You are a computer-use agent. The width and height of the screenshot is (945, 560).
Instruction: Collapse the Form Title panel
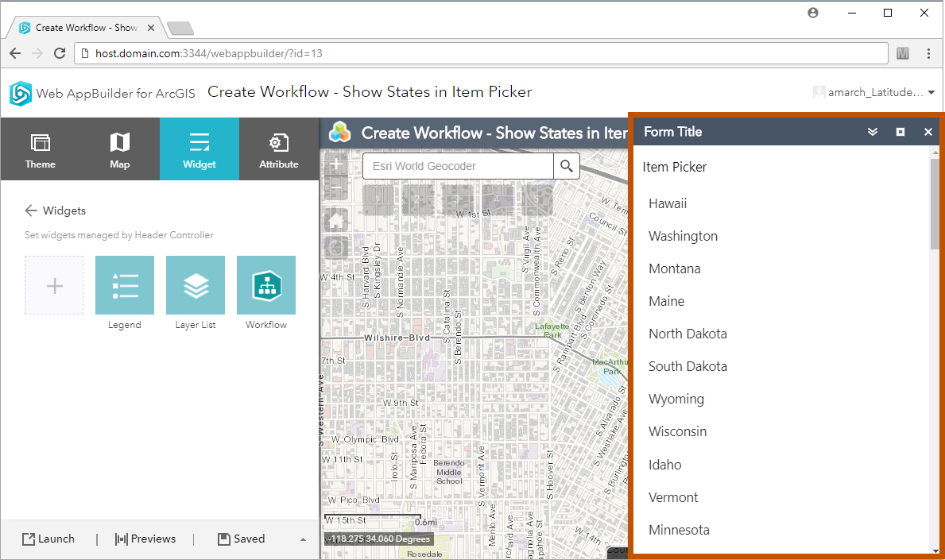(873, 132)
